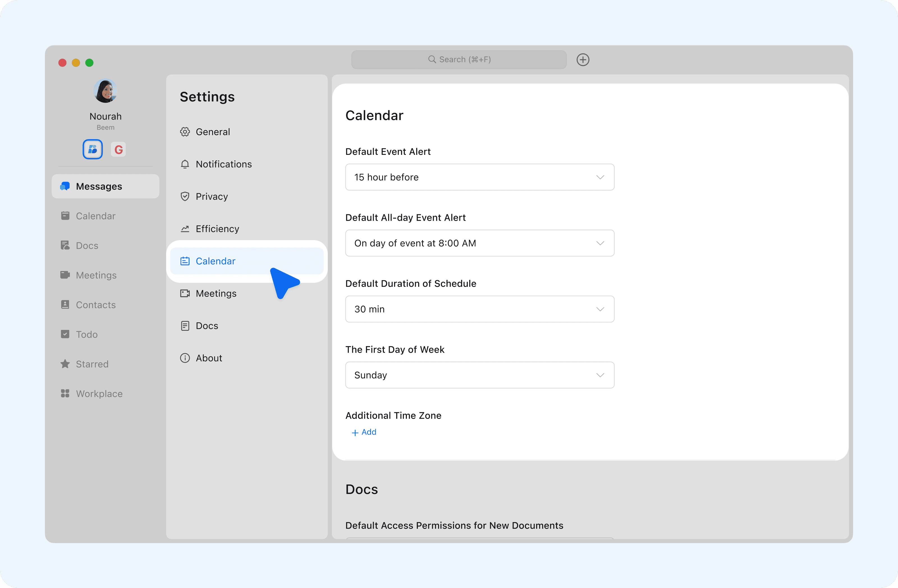Viewport: 898px width, 588px height.
Task: Click the Search field
Action: click(459, 59)
